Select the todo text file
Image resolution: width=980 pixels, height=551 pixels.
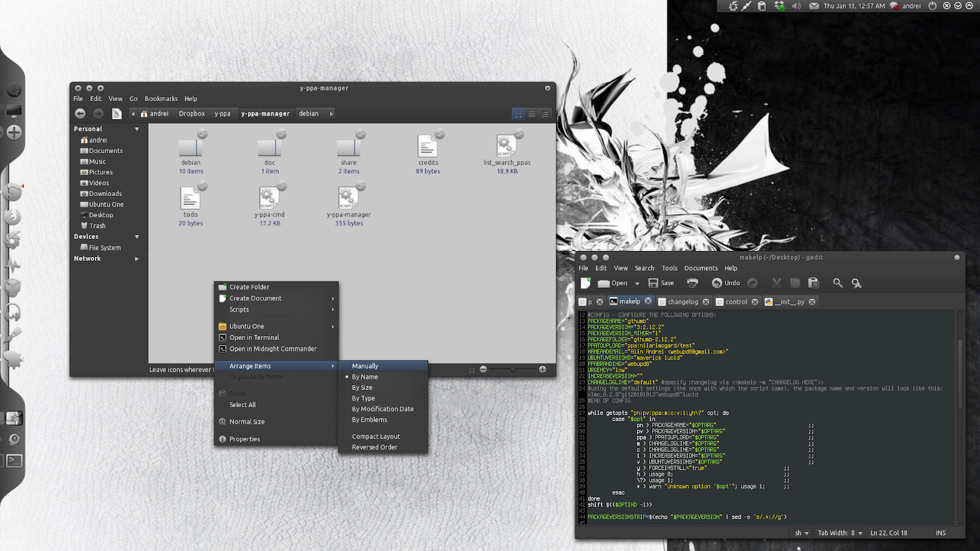[x=190, y=199]
